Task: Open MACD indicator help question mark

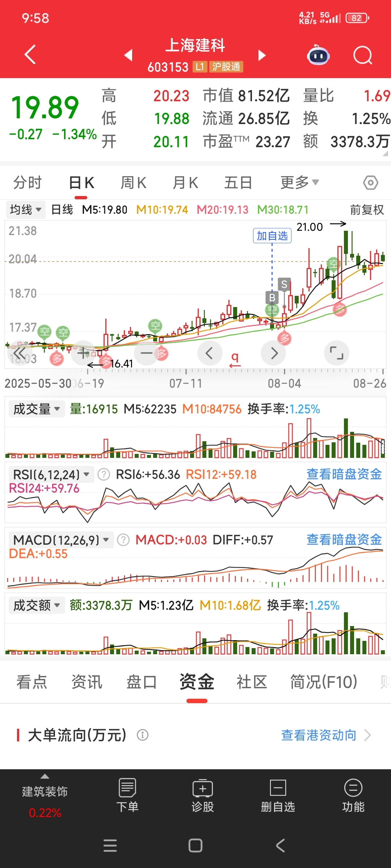Action: click(x=123, y=540)
